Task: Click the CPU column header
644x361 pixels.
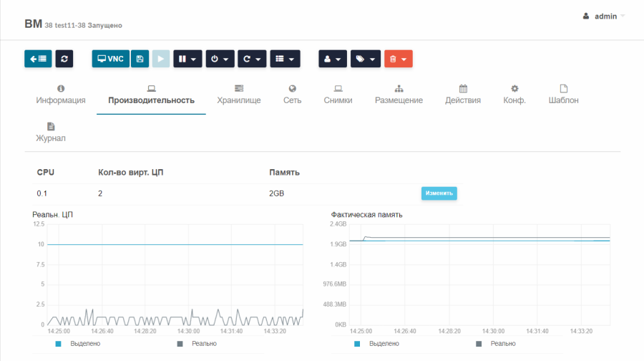Action: click(46, 173)
